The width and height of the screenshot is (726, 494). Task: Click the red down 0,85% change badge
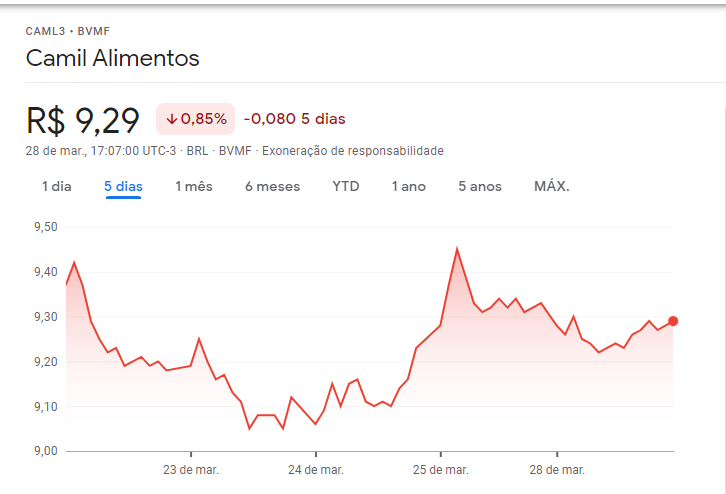[x=195, y=119]
